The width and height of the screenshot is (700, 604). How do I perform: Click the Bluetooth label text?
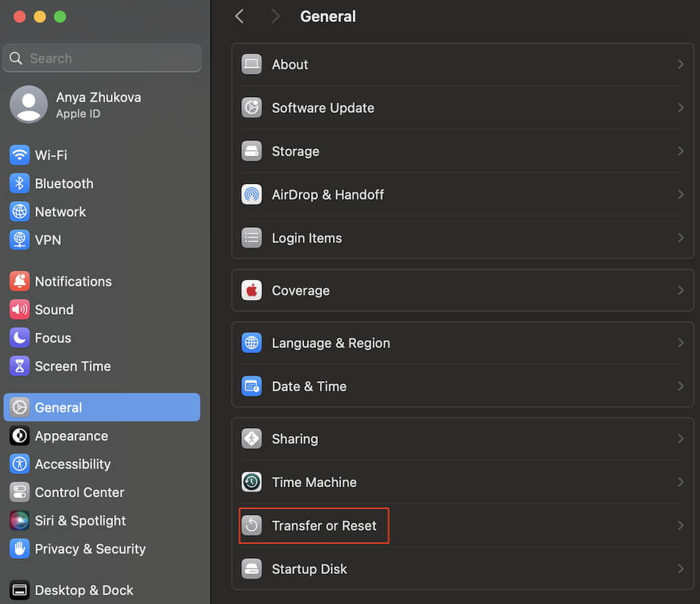pyautogui.click(x=64, y=183)
